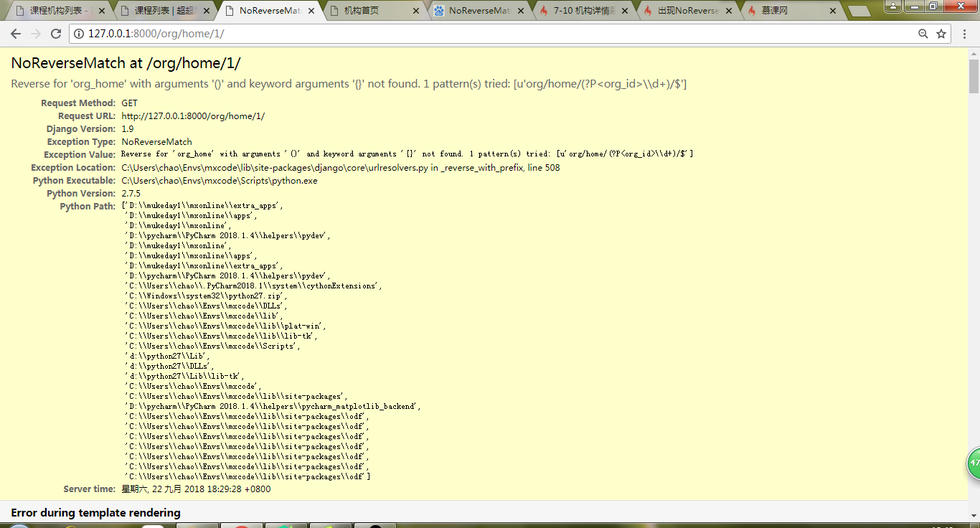980x528 pixels.
Task: Switch to the 7-10 机构详情 tab
Action: pos(583,11)
